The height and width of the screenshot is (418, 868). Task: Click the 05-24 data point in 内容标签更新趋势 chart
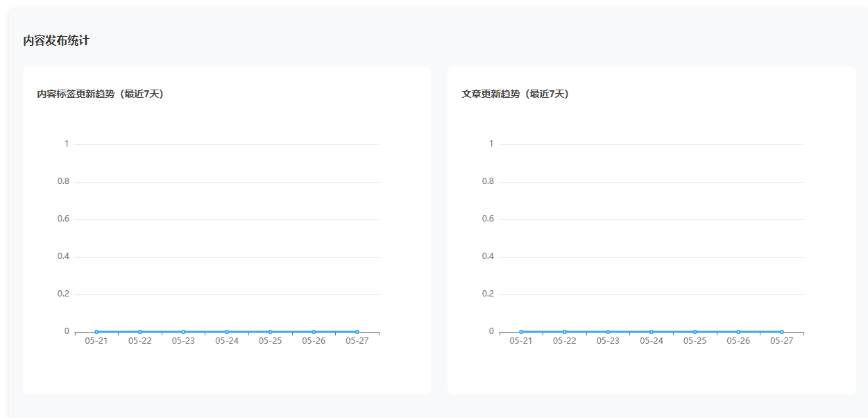pyautogui.click(x=227, y=332)
